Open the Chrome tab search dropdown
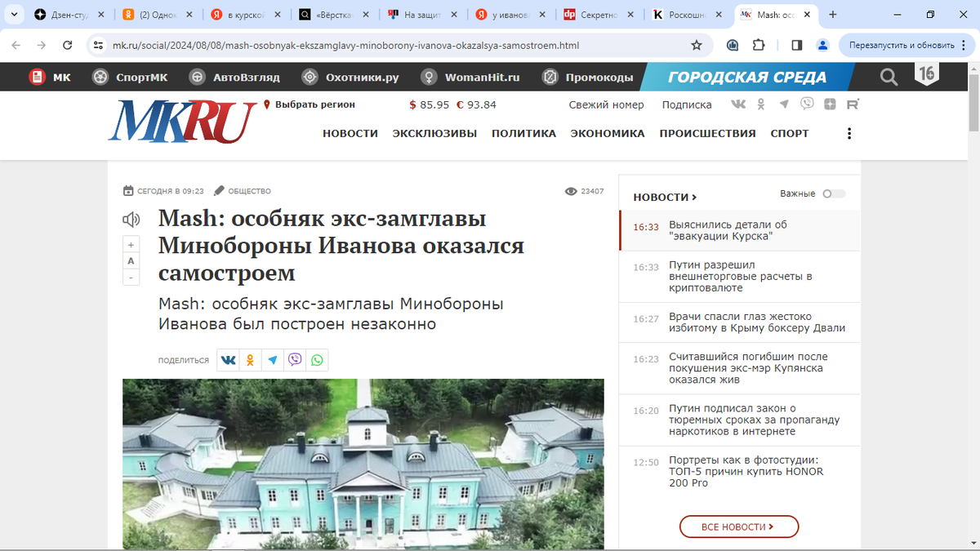The width and height of the screenshot is (980, 551). pos(14,15)
